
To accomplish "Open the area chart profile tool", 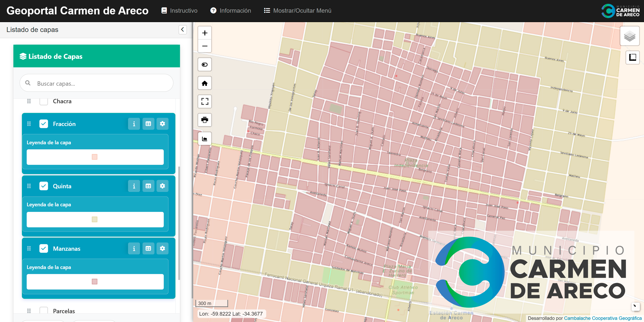I will click(x=205, y=139).
